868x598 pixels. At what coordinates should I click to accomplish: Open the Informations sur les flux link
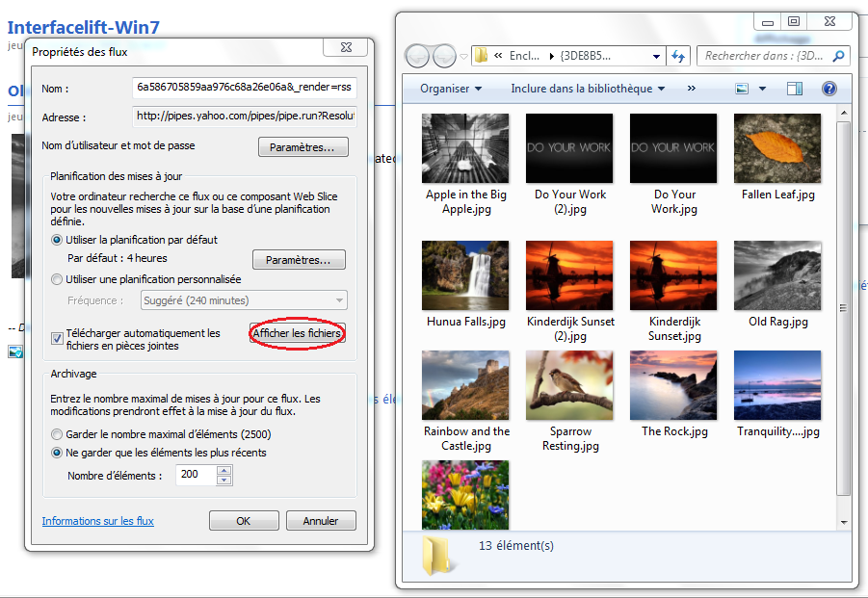(x=98, y=521)
